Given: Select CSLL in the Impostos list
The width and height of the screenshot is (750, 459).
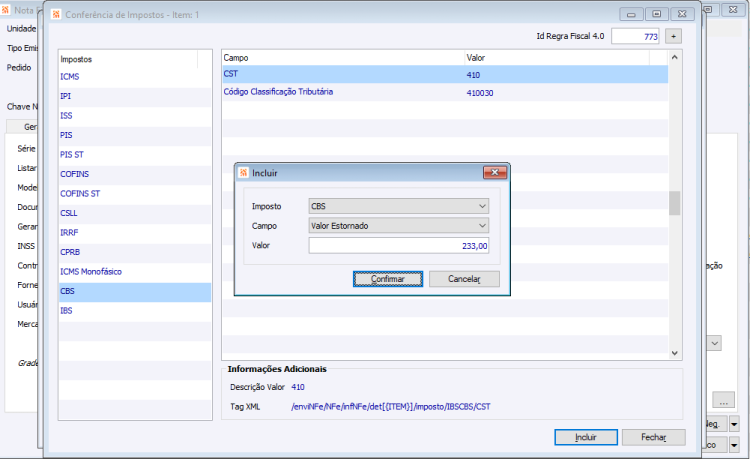Looking at the screenshot, I should pyautogui.click(x=134, y=213).
